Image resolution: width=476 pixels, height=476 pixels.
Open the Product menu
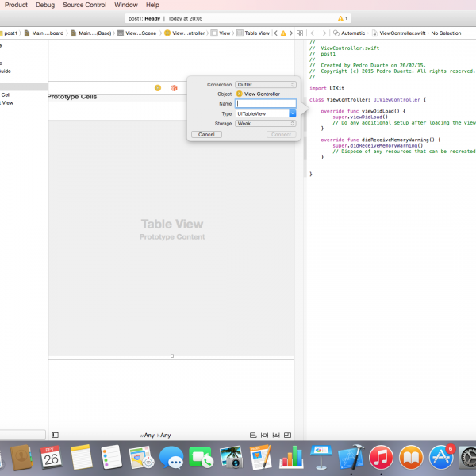click(16, 5)
